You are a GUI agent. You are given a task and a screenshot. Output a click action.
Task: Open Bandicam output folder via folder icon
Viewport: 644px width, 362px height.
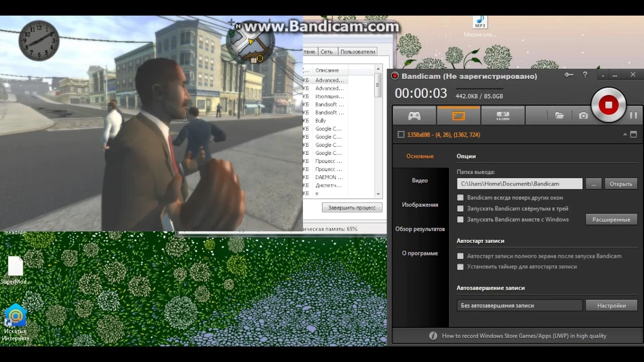point(559,116)
